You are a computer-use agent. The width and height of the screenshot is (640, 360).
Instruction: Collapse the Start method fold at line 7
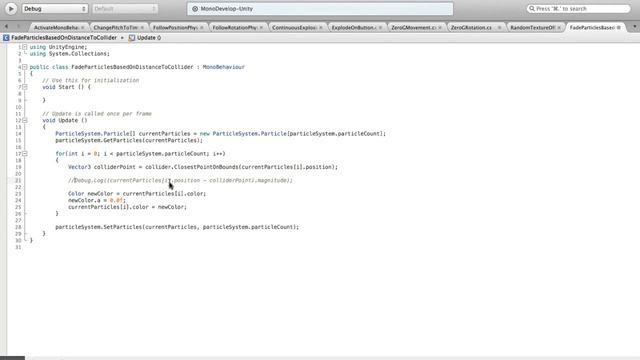click(x=25, y=87)
